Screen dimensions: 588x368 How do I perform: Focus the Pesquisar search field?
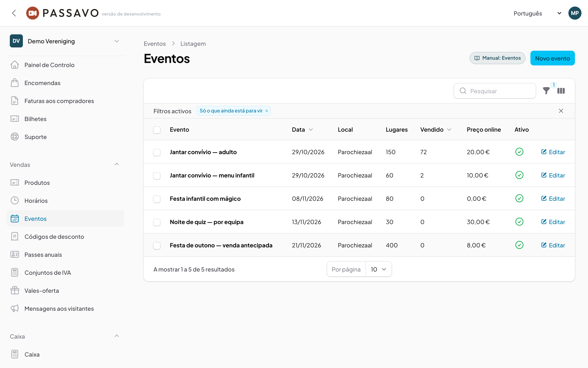click(495, 91)
